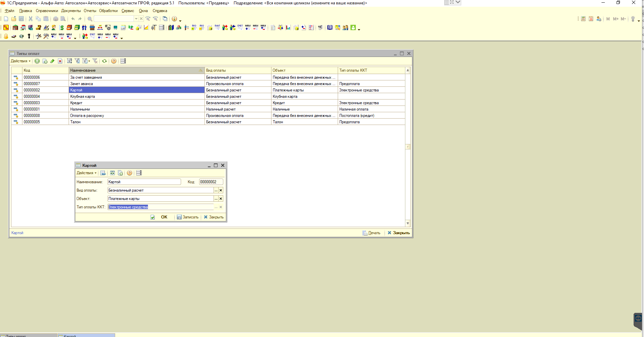The width and height of the screenshot is (644, 337).
Task: Click the Код input field containing 00000002
Action: [x=211, y=182]
